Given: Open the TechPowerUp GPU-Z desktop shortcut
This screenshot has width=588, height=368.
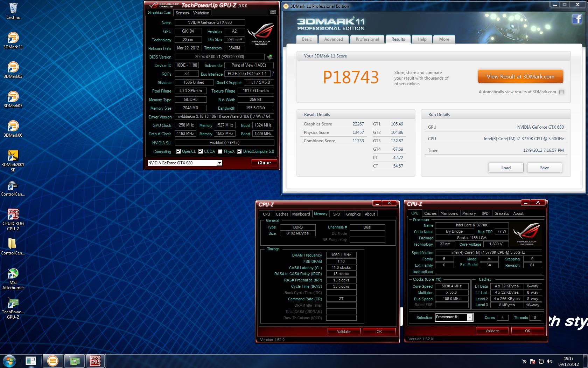Looking at the screenshot, I should pos(13,308).
